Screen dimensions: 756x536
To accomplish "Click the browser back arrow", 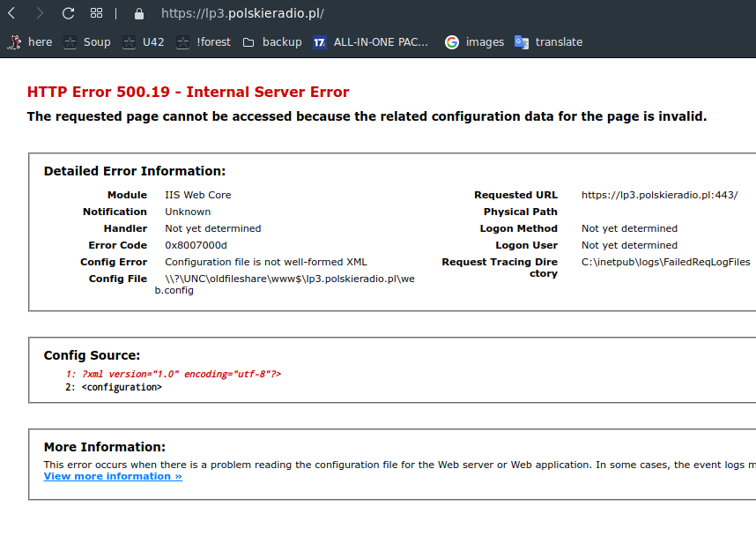I will 12,13.
